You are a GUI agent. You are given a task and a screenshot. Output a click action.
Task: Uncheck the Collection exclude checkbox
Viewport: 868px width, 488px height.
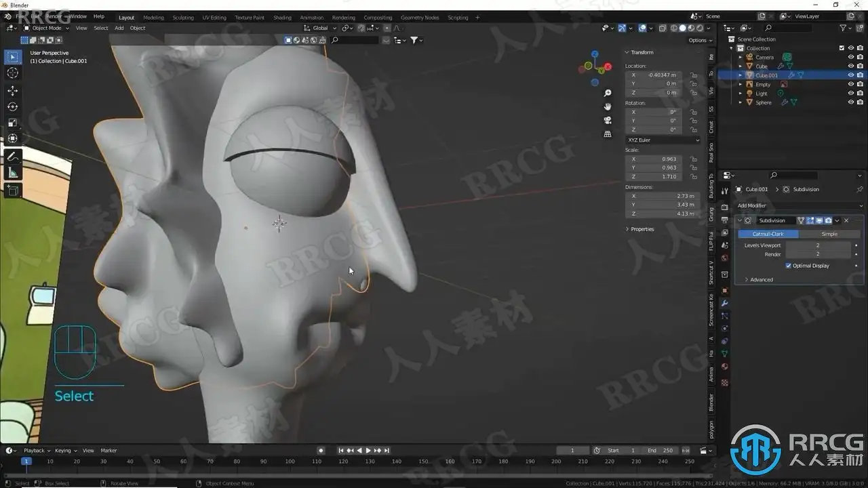(842, 48)
